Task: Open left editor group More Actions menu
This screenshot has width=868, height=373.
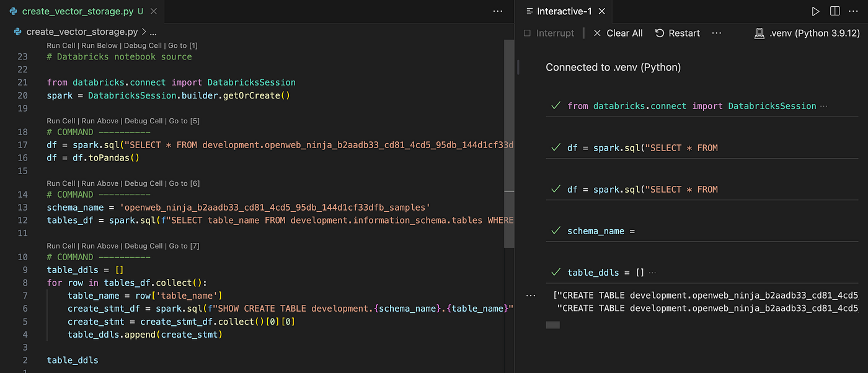Action: pos(498,11)
